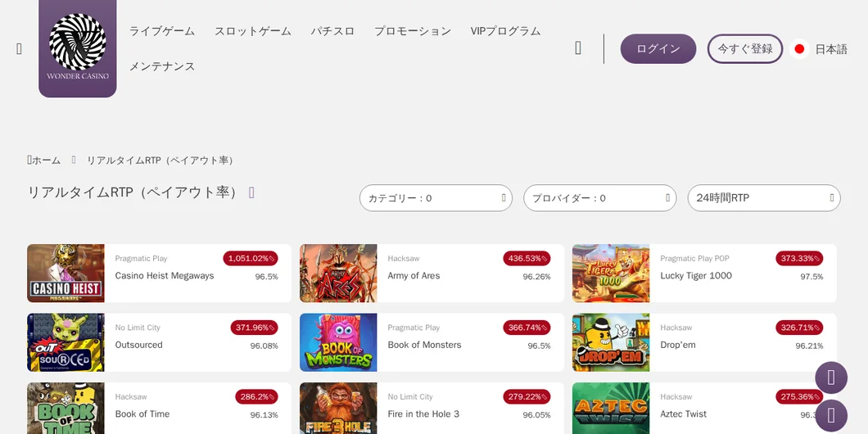Click the Pragmatic Play POP provider label
868x434 pixels.
coord(694,259)
